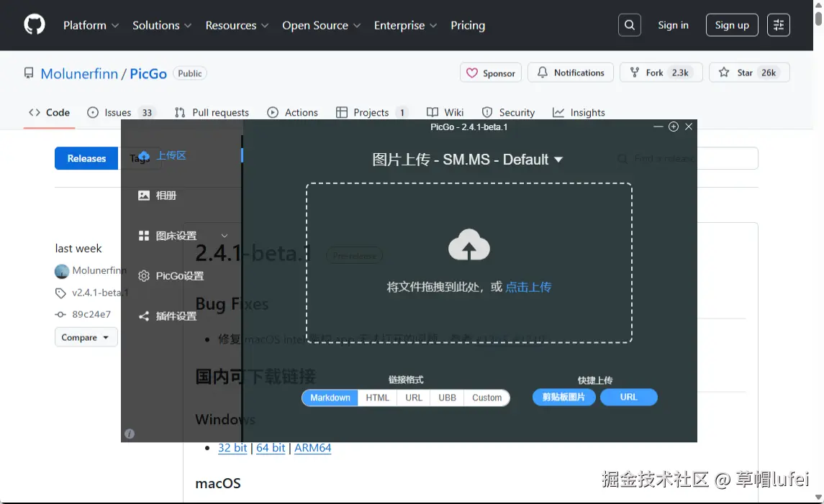
Task: Open PicGo settings gear icon
Action: point(143,275)
